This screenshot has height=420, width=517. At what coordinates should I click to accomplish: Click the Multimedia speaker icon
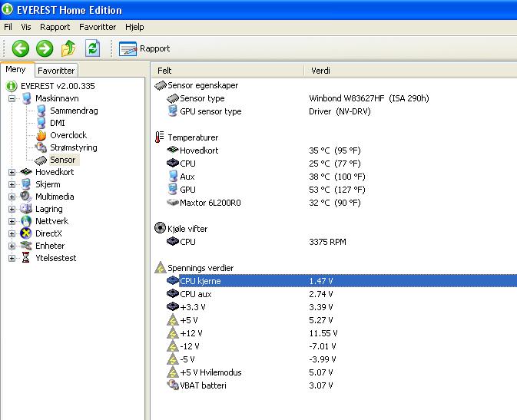pos(25,197)
